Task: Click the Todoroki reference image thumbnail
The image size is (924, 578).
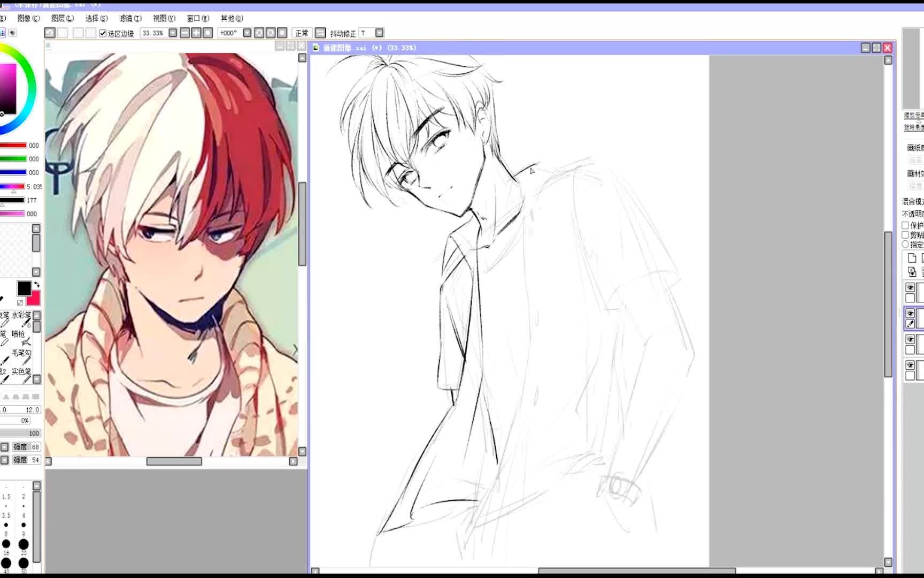Action: [171, 254]
